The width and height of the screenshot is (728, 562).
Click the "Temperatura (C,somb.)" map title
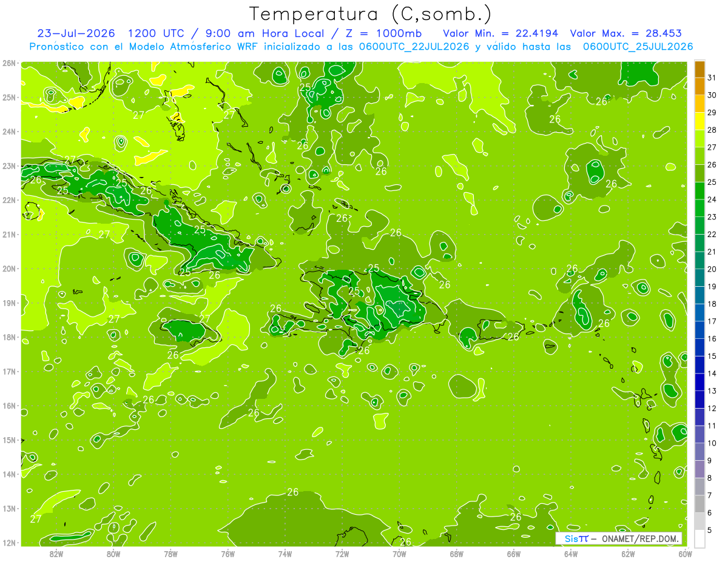click(371, 14)
